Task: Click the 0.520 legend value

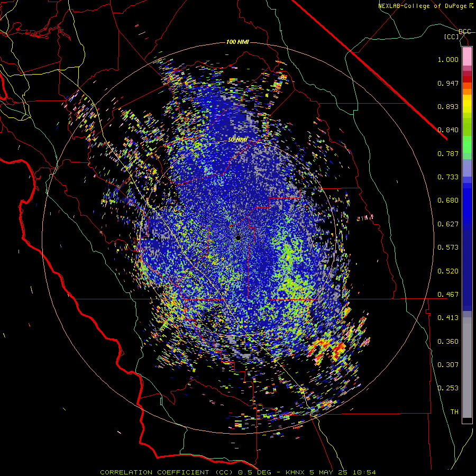Action: 448,271
